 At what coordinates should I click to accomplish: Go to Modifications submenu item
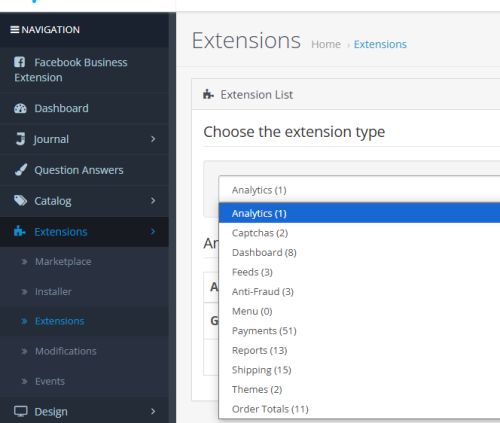click(x=66, y=351)
